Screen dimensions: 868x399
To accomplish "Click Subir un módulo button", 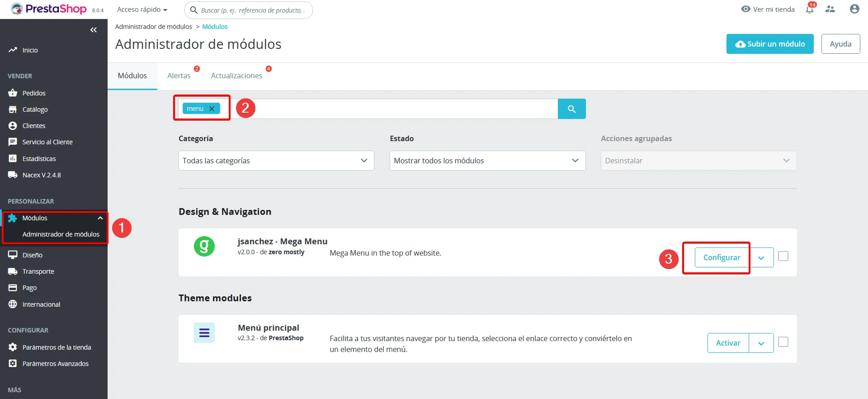I will click(770, 44).
